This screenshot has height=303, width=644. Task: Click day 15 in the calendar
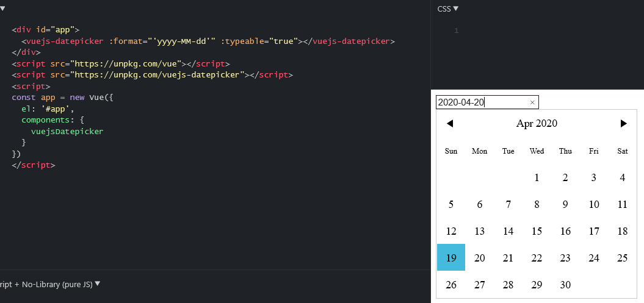pos(537,231)
